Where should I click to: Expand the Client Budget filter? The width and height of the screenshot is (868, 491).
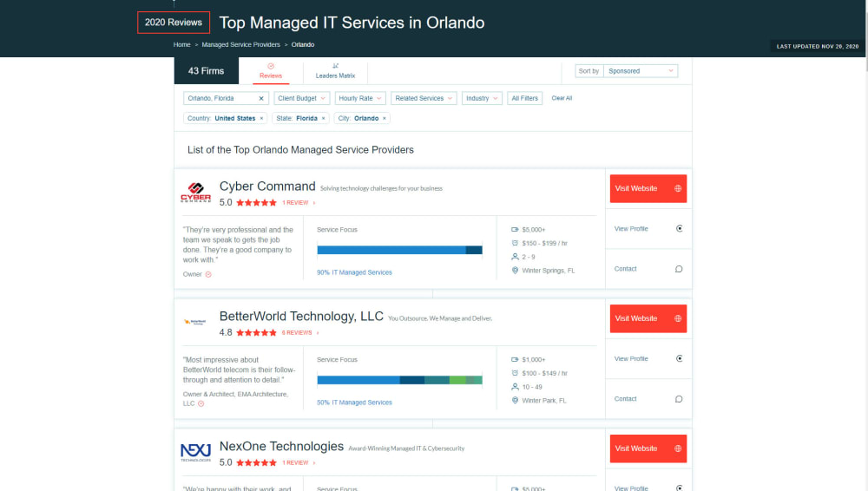point(302,98)
